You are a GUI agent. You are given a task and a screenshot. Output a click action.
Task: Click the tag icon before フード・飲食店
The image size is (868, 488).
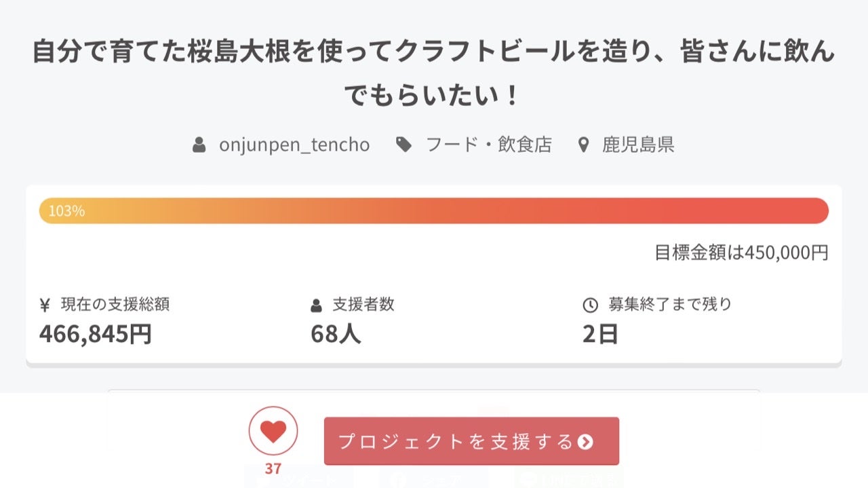[404, 145]
